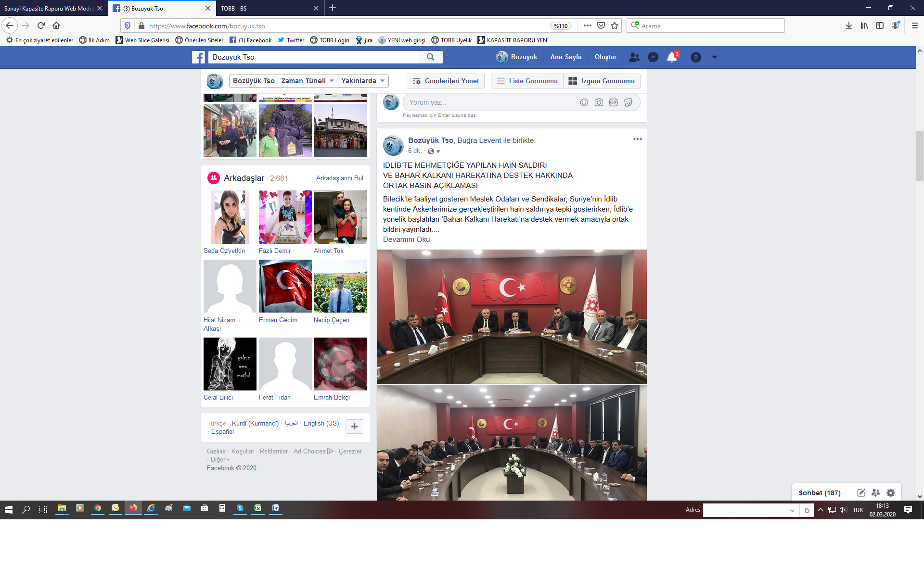Image resolution: width=924 pixels, height=578 pixels.
Task: Open Firefox downloads arrow icon
Action: (849, 26)
